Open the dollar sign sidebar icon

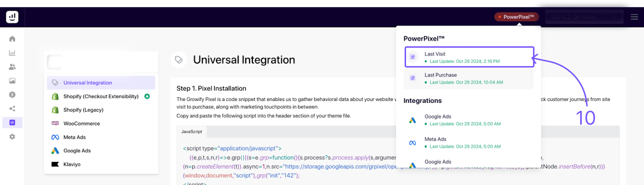pyautogui.click(x=12, y=95)
